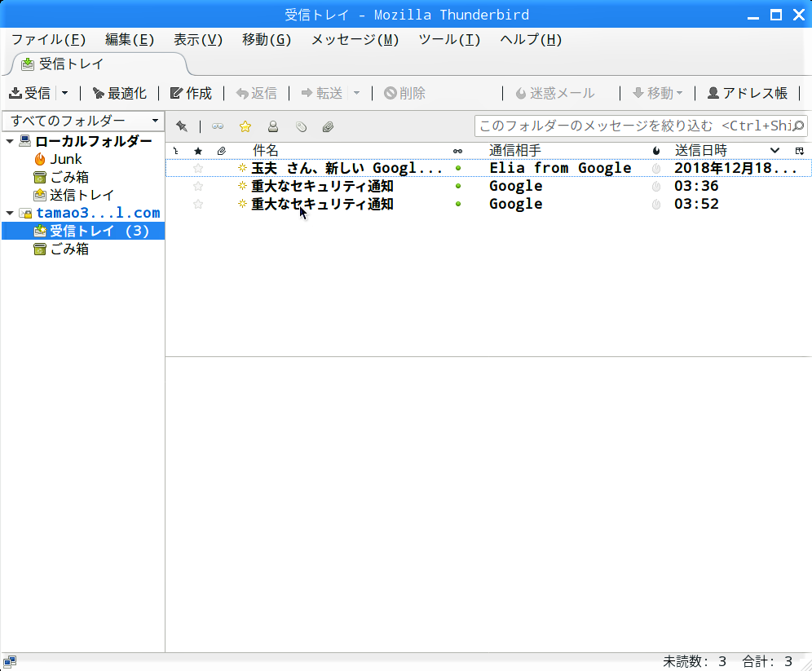Click the 受信 get messages button
The width and height of the screenshot is (812, 671).
pyautogui.click(x=29, y=93)
